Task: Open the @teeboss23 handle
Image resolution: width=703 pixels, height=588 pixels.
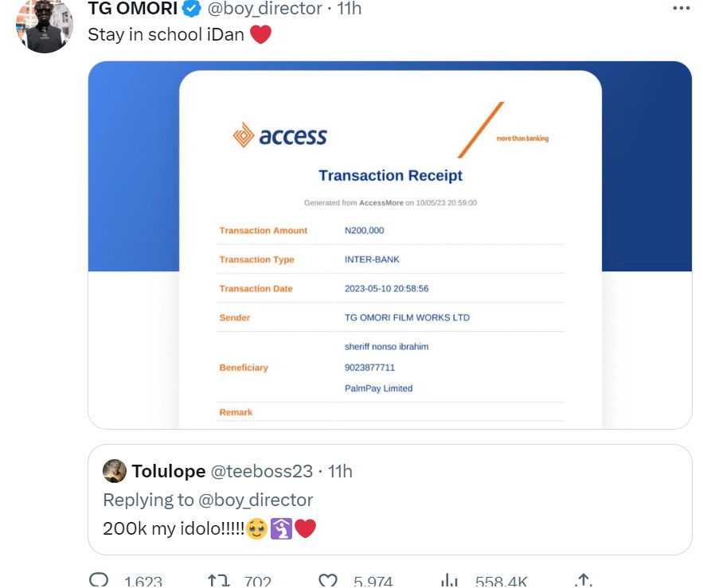Action: click(261, 471)
